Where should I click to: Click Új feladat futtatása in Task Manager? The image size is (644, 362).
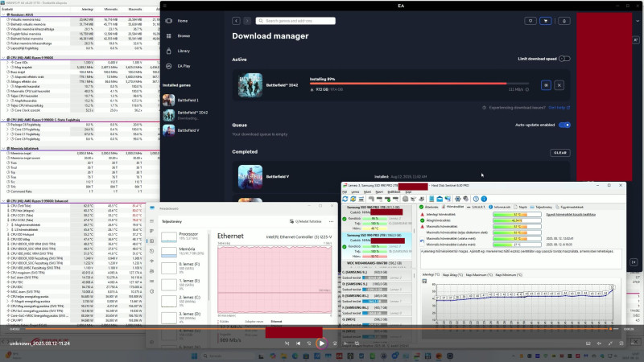306,222
